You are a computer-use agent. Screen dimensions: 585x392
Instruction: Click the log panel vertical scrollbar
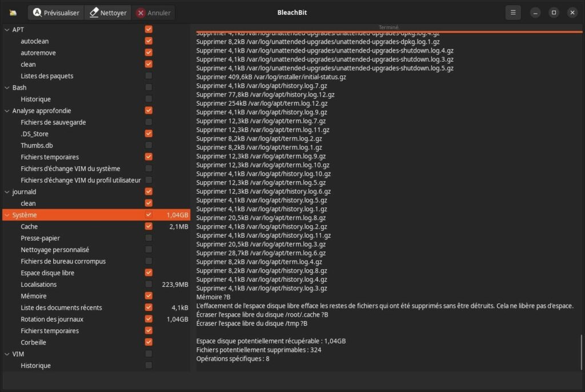pos(581,352)
